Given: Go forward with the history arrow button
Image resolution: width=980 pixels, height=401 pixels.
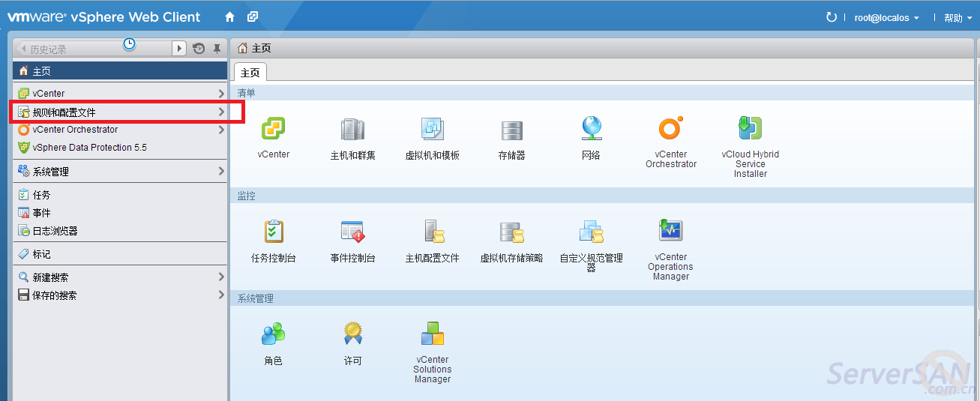Looking at the screenshot, I should [x=179, y=49].
